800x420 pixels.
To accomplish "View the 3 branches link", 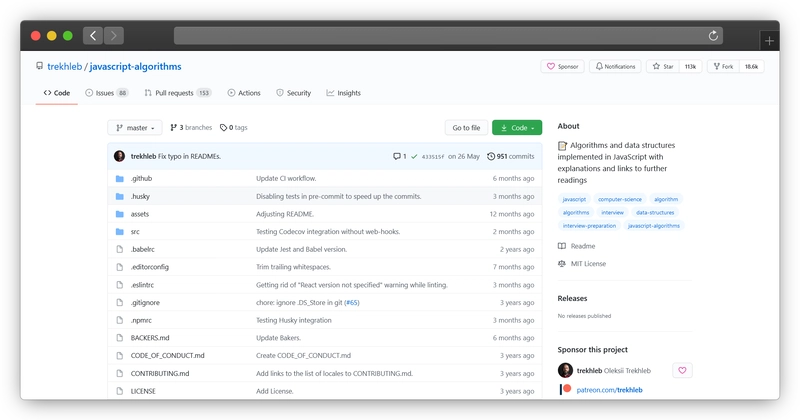I will (x=191, y=128).
